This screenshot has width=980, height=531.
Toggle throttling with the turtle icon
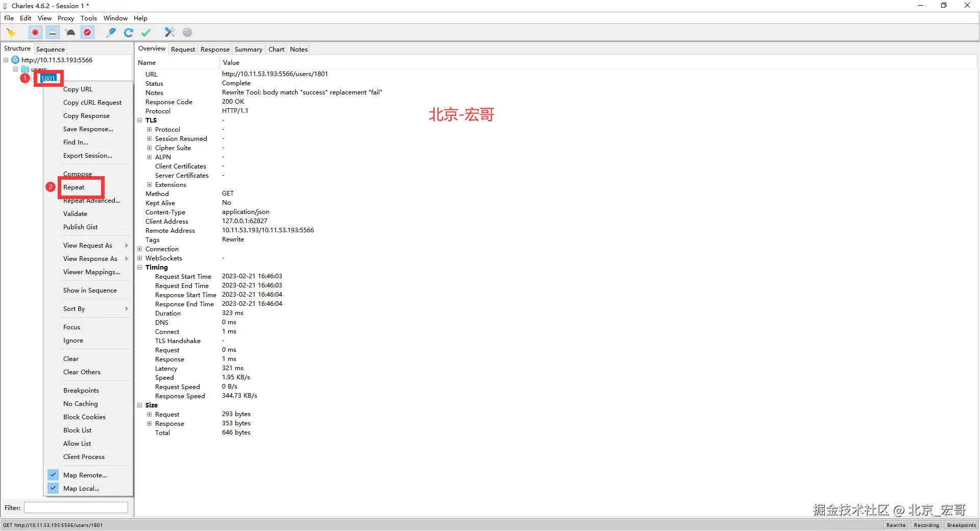pyautogui.click(x=70, y=33)
